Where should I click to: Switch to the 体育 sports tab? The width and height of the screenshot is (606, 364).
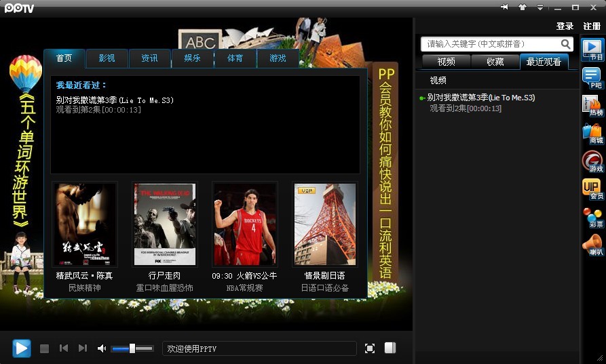(235, 58)
